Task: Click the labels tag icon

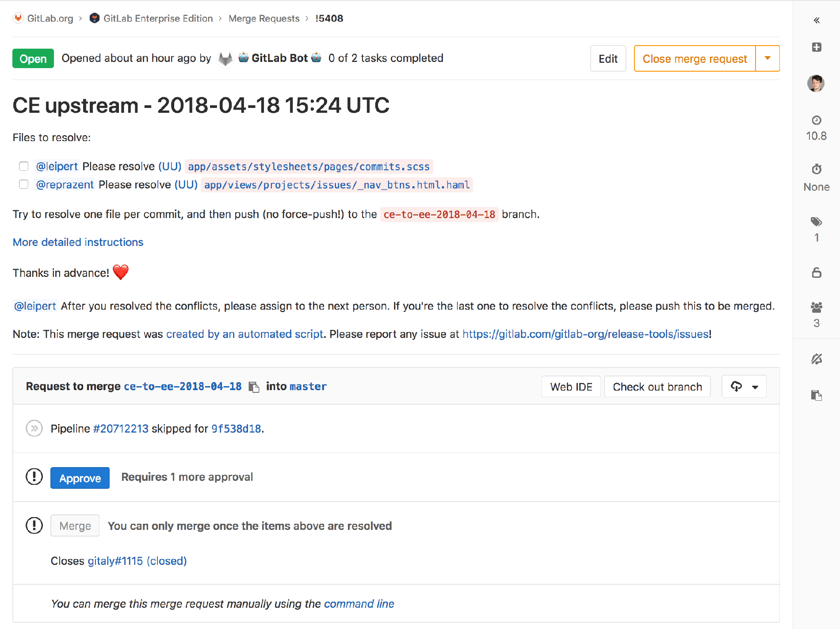Action: (817, 222)
